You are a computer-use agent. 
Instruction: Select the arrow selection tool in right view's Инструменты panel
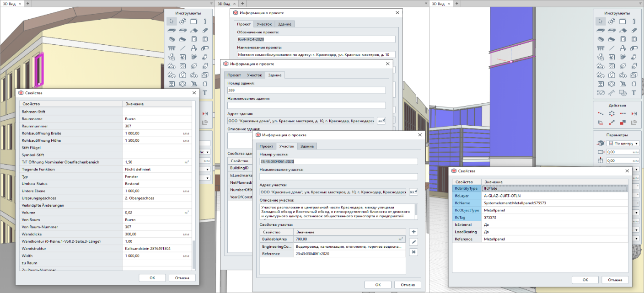[x=601, y=21]
